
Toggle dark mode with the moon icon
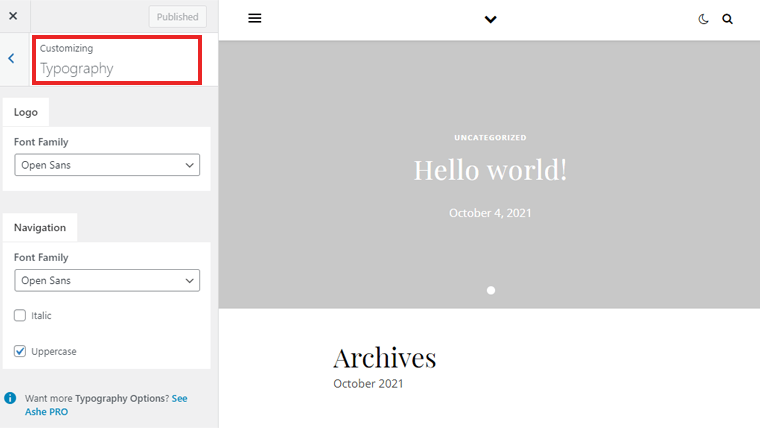704,18
